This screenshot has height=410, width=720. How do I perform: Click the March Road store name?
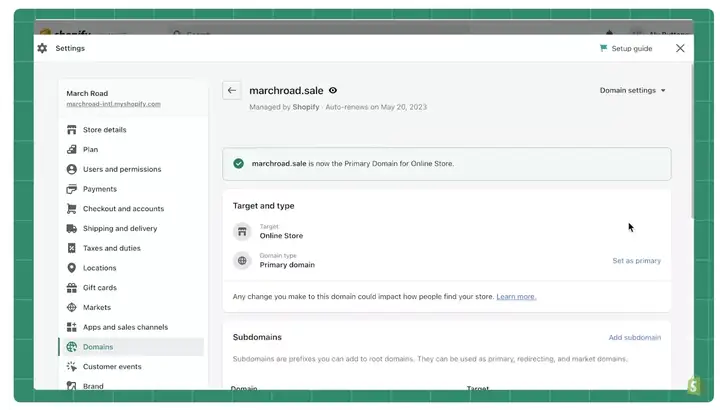click(x=87, y=93)
